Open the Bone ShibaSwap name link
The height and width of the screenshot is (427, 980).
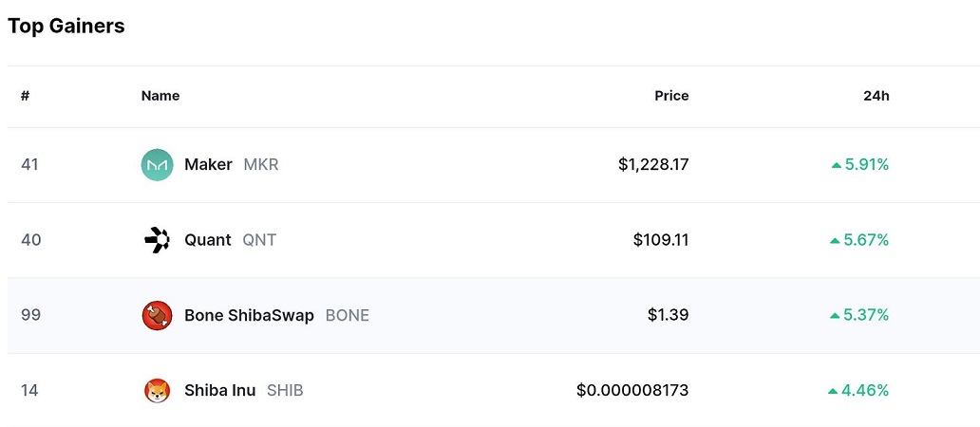coord(249,315)
